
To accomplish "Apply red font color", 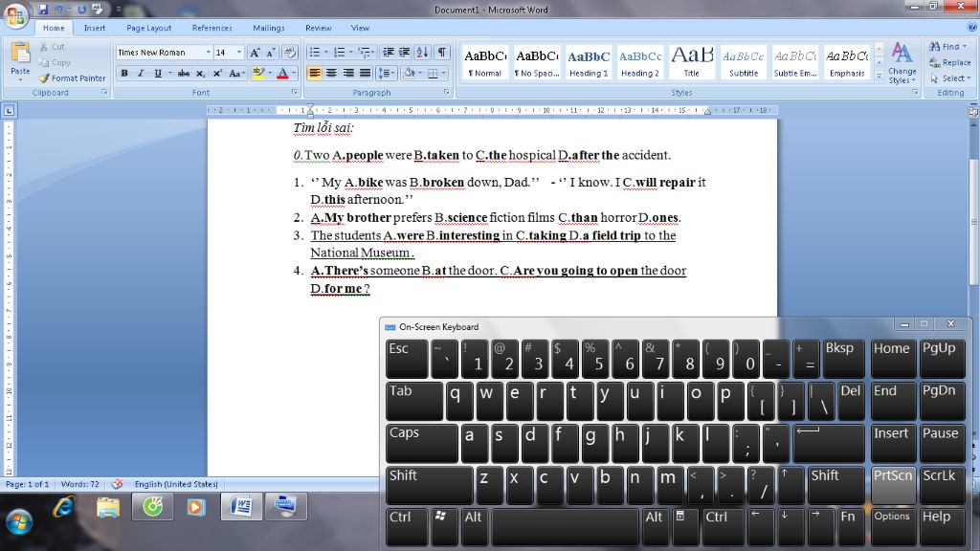I will [x=282, y=73].
